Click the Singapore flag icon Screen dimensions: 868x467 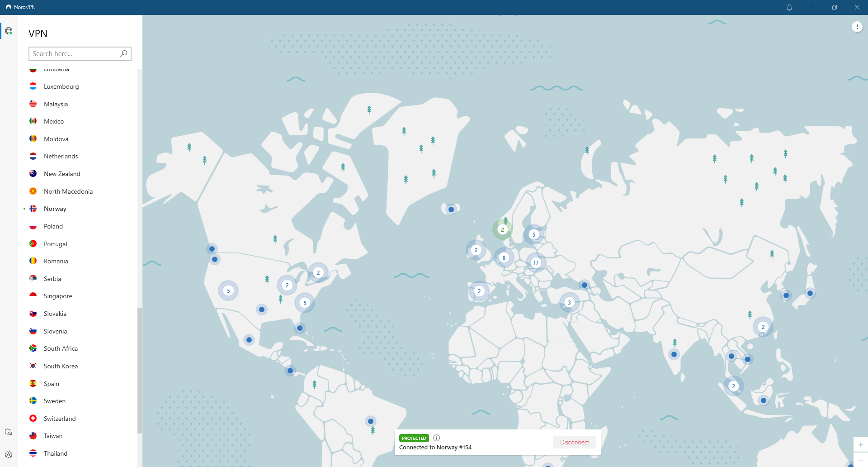33,295
